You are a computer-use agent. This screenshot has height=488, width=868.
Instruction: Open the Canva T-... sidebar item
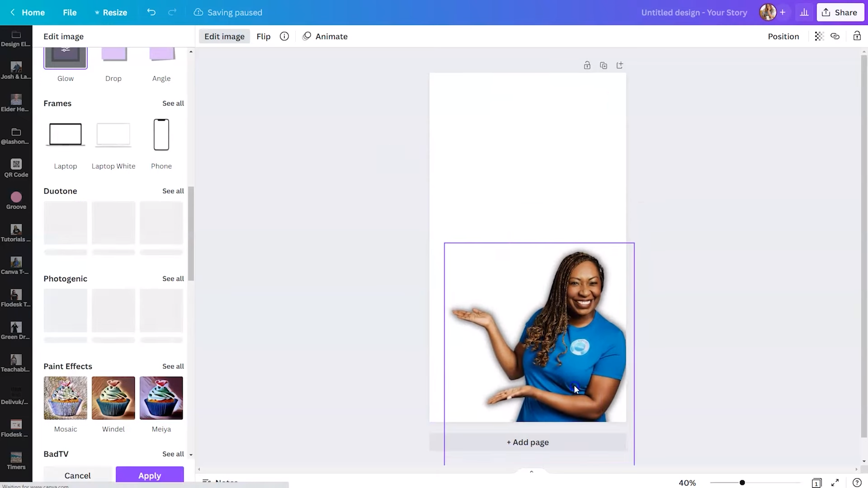tap(16, 266)
